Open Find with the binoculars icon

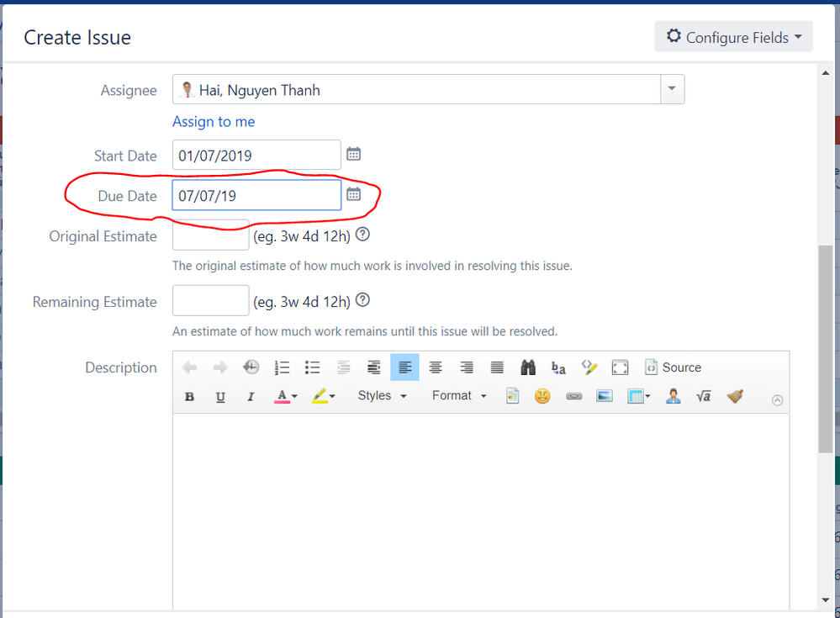click(528, 367)
